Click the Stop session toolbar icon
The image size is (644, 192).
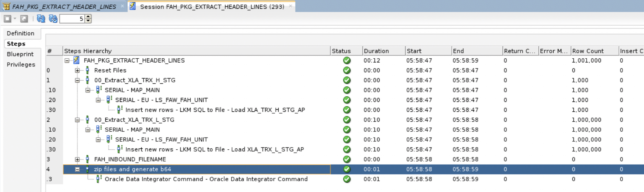[x=7, y=19]
